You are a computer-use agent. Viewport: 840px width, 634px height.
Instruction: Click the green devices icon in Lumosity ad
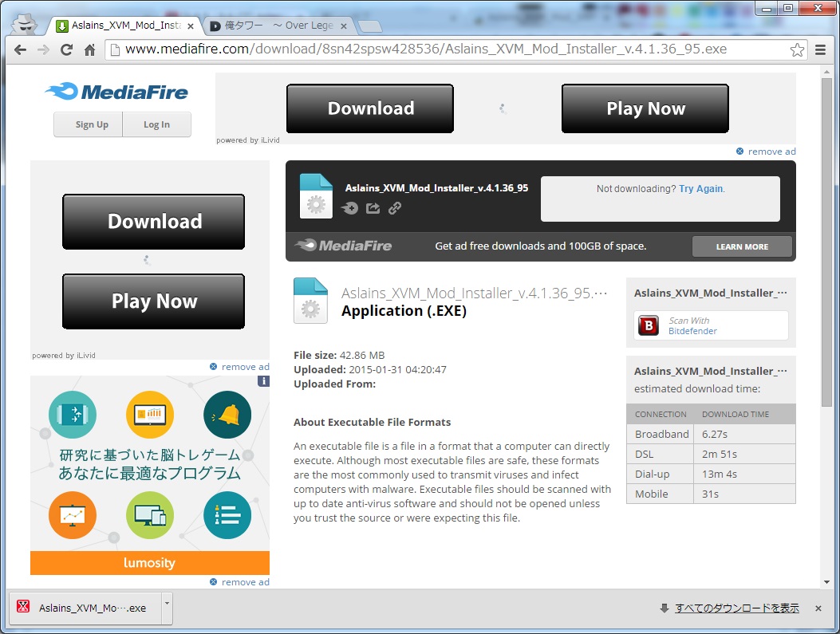click(x=150, y=515)
